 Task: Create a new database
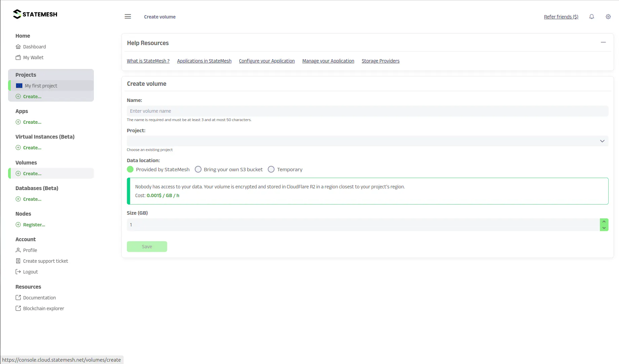(32, 199)
